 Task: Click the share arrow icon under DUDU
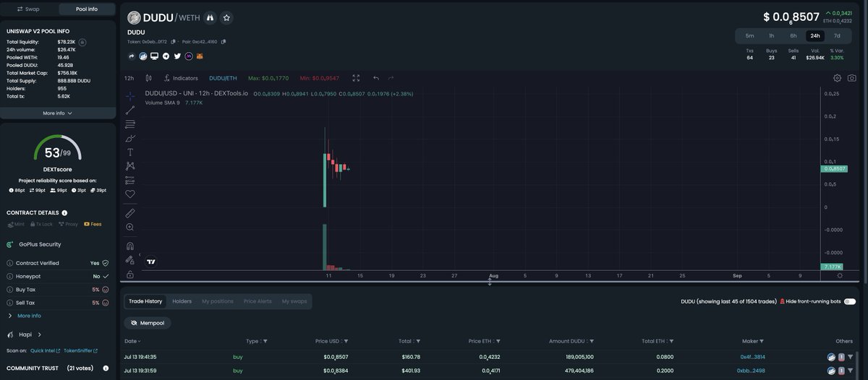pos(132,56)
